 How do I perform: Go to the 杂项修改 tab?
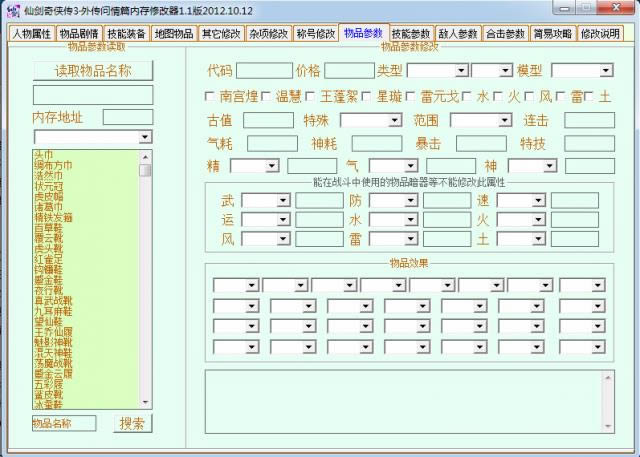[269, 33]
